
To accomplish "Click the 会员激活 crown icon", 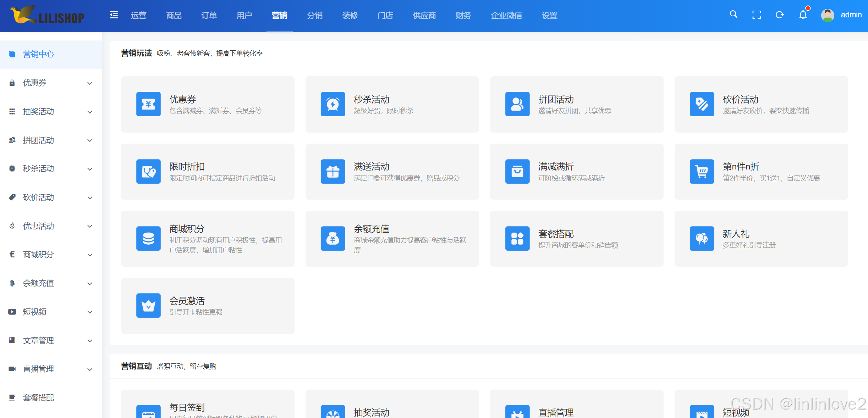I will (148, 305).
